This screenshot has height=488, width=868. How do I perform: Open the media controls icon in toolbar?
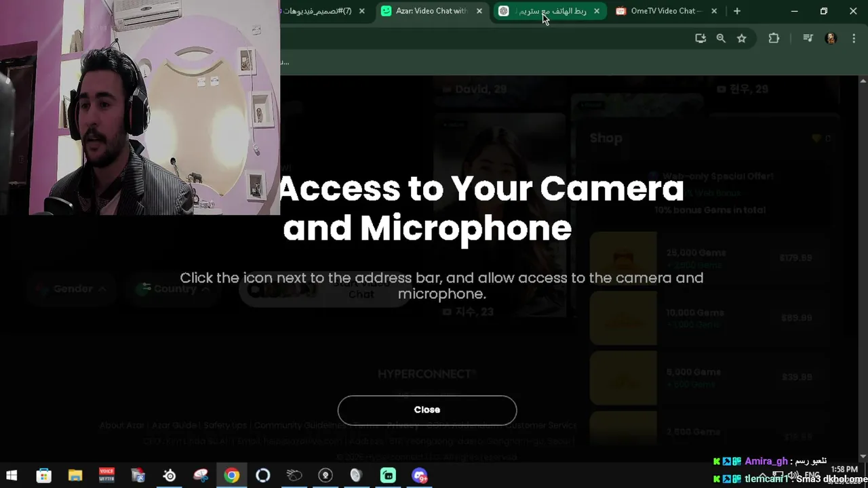point(808,39)
